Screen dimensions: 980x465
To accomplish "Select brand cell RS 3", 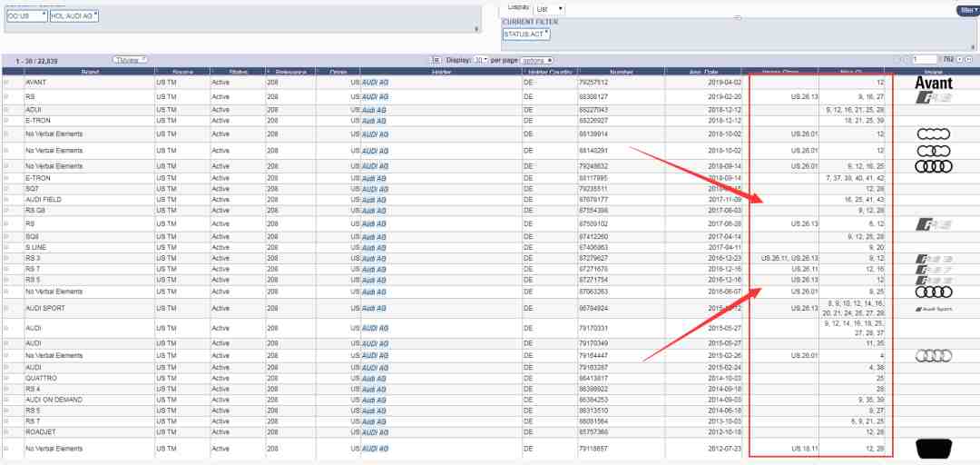I will (34, 258).
